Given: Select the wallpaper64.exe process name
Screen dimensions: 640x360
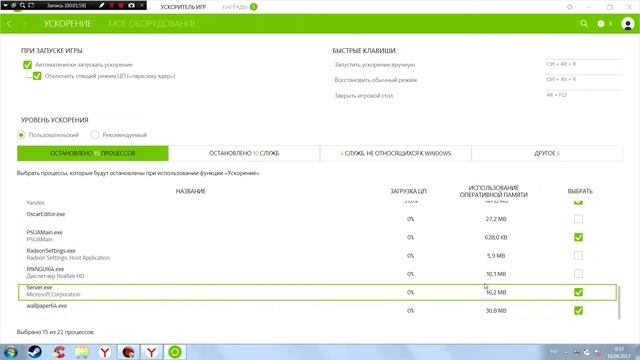Looking at the screenshot, I should tap(47, 306).
